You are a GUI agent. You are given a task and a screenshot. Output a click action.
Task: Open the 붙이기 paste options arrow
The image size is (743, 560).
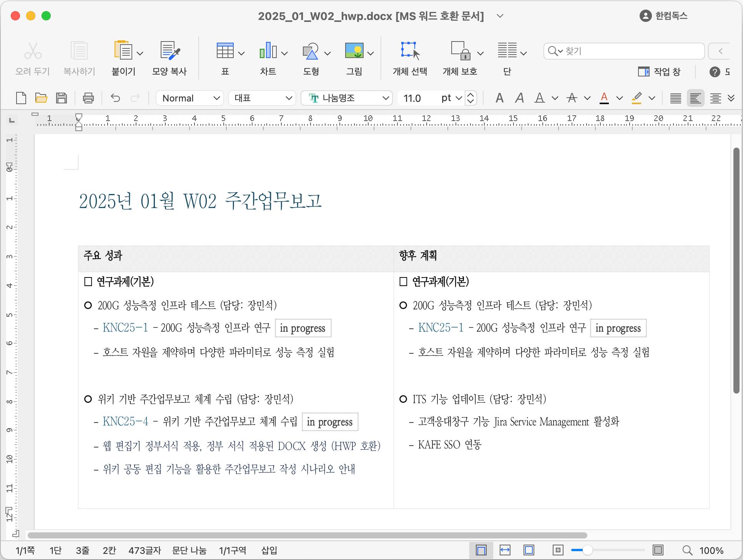(x=140, y=53)
